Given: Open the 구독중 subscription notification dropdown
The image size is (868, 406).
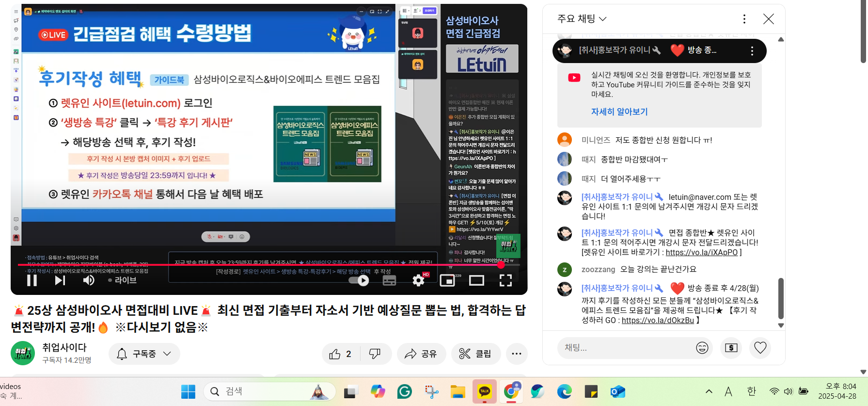Looking at the screenshot, I should [144, 354].
